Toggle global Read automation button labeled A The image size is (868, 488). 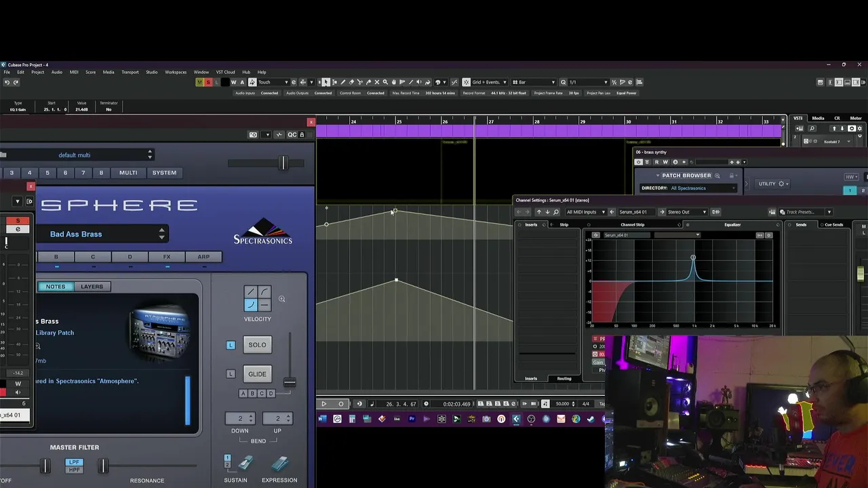[x=242, y=82]
